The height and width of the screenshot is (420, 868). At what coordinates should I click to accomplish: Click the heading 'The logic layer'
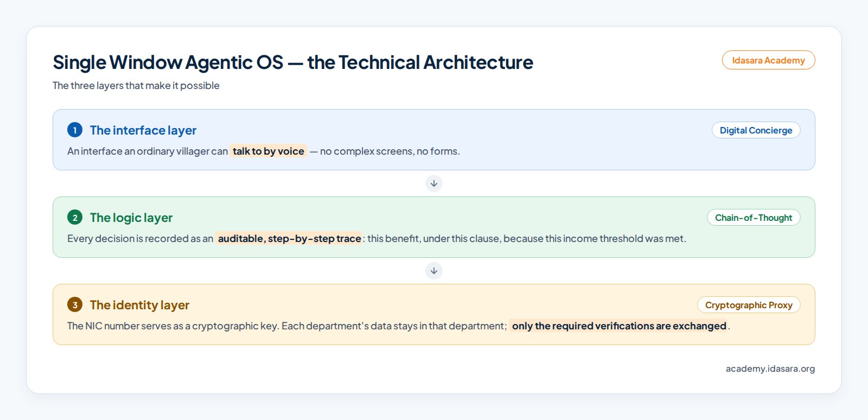pos(131,218)
